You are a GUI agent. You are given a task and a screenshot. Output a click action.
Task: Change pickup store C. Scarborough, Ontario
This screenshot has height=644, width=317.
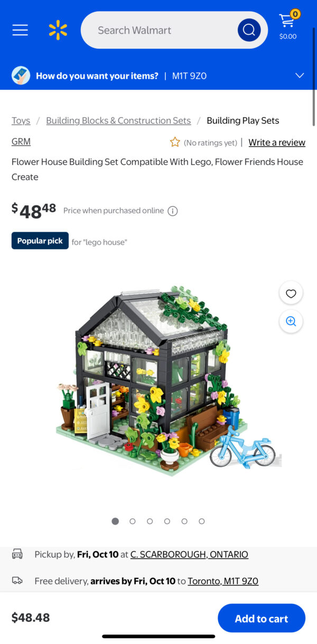(x=189, y=554)
